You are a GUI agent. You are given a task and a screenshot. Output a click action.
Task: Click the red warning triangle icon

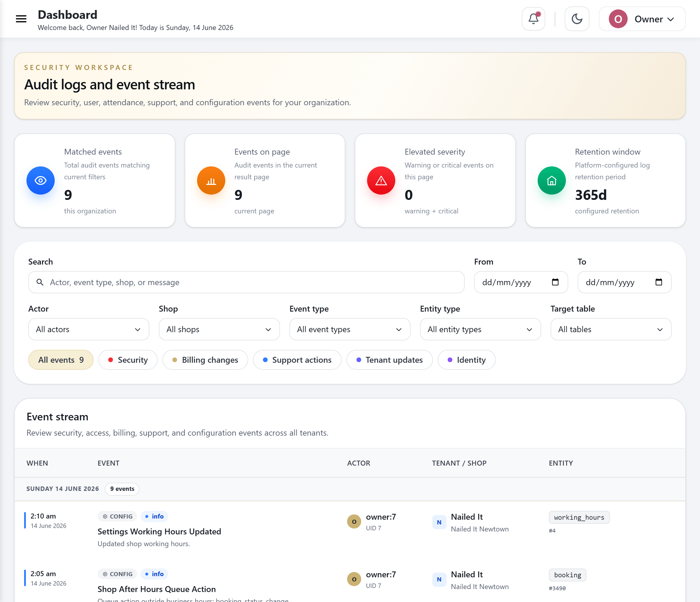381,180
